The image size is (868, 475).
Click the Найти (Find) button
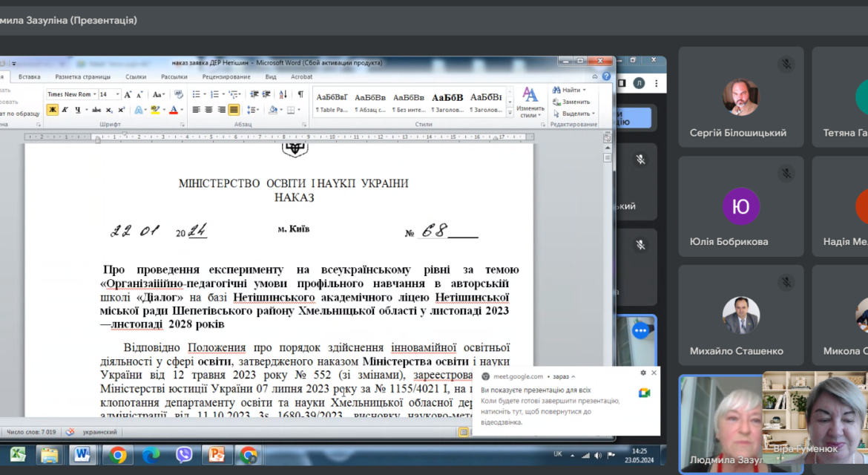click(568, 90)
